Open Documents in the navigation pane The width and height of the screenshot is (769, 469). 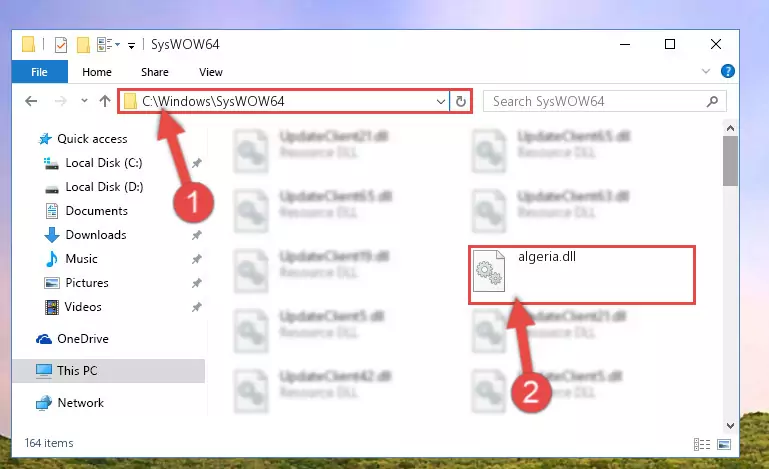point(97,211)
